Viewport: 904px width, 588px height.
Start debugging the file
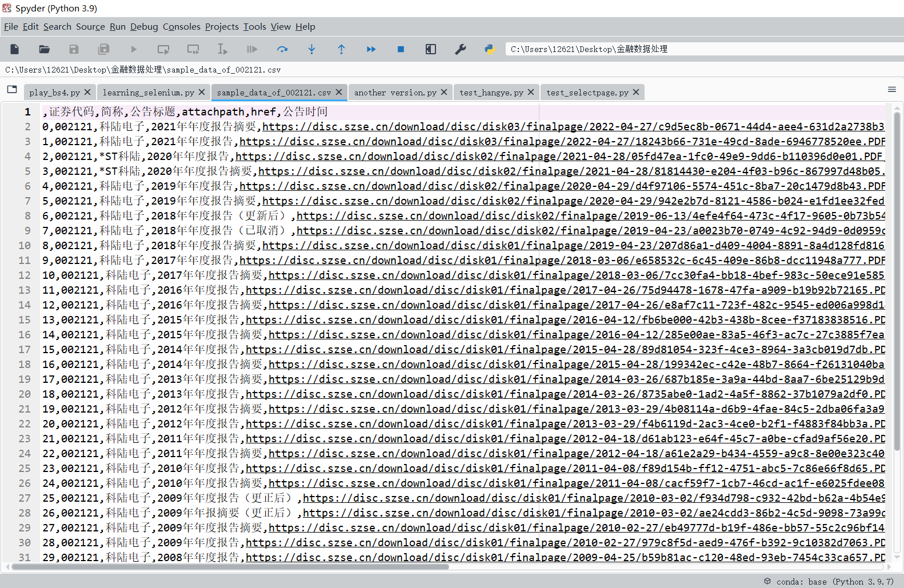coord(252,49)
